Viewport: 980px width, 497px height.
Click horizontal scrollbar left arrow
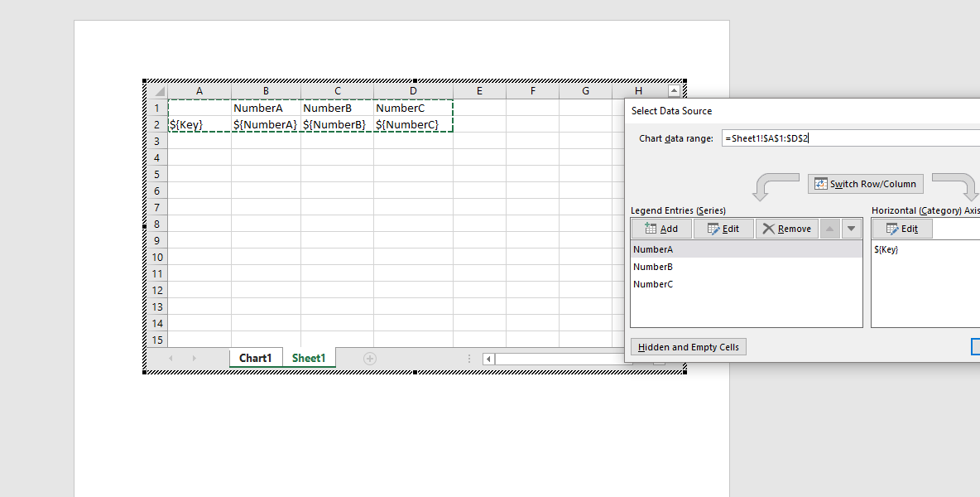click(489, 359)
